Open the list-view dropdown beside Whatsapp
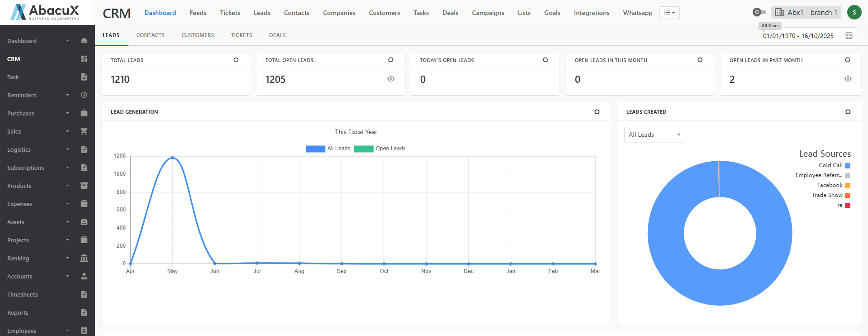Viewport: 868px width, 336px height. tap(669, 13)
